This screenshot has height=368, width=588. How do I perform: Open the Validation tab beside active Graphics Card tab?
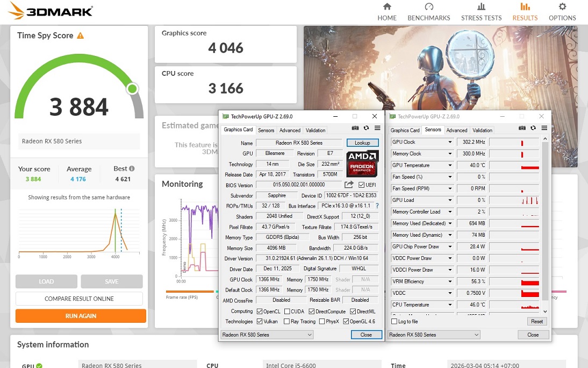(315, 130)
